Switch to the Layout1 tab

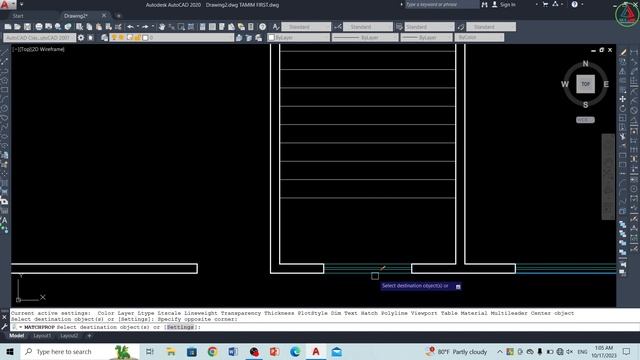[42, 336]
